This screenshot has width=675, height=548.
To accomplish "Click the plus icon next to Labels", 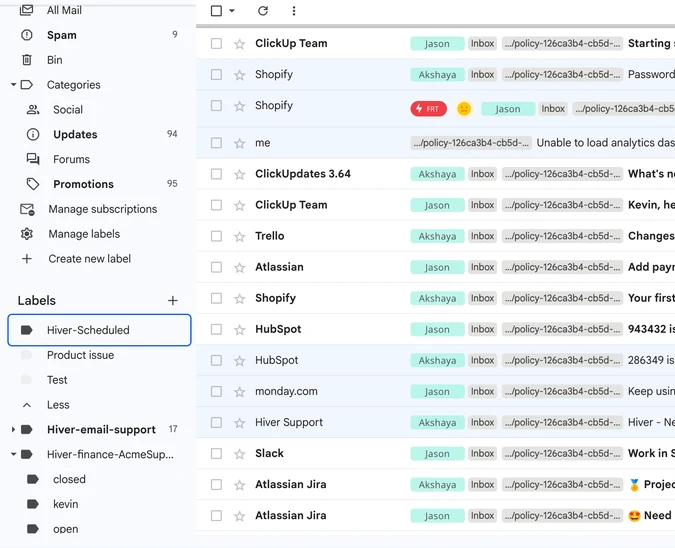I will coord(173,300).
